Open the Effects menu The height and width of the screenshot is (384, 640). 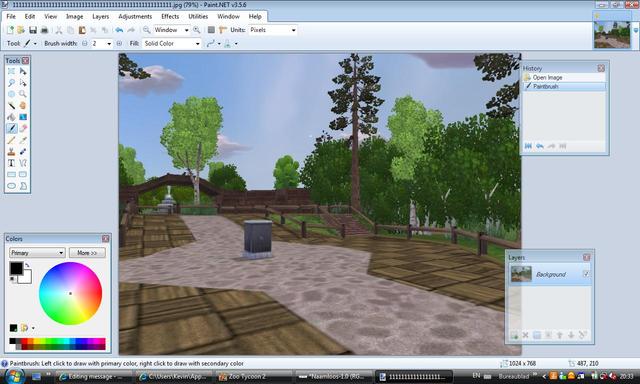coord(170,16)
